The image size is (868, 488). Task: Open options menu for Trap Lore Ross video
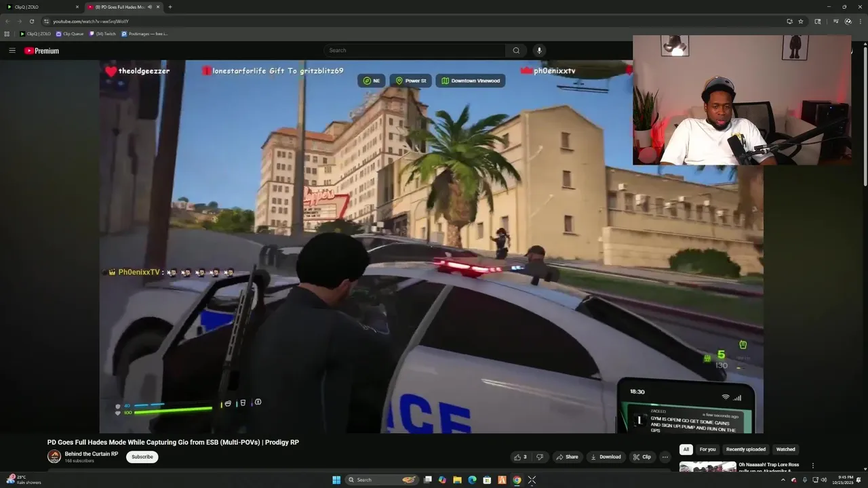(813, 466)
